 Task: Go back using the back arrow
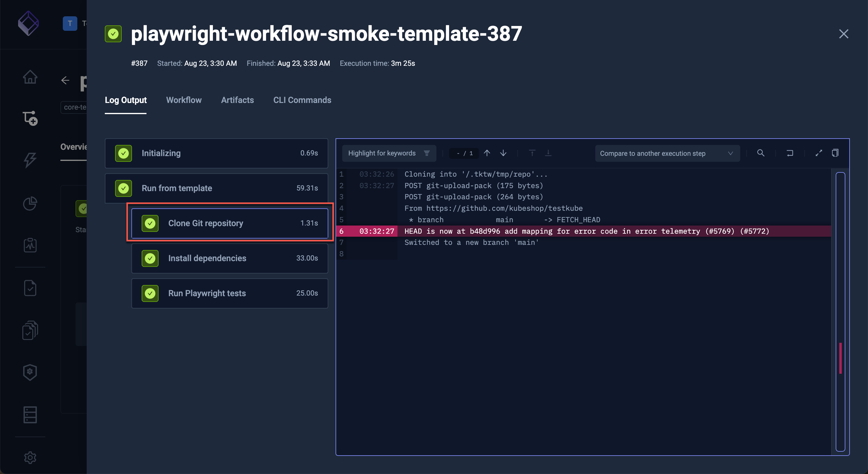pos(65,80)
